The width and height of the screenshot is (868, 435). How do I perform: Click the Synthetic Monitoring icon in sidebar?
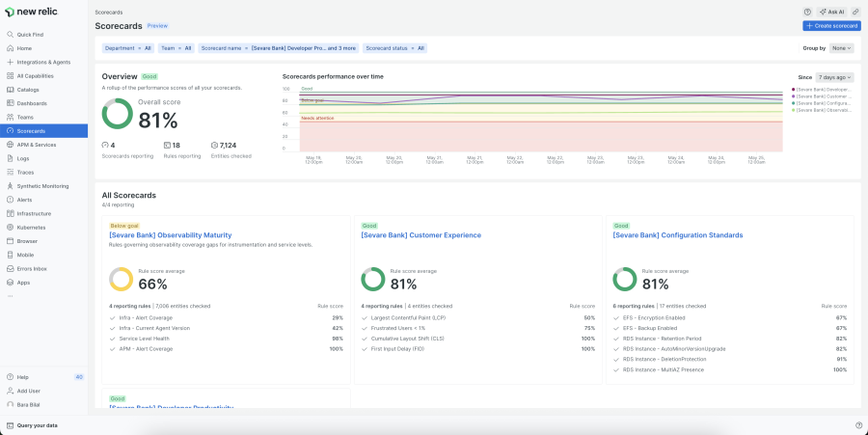pos(10,186)
